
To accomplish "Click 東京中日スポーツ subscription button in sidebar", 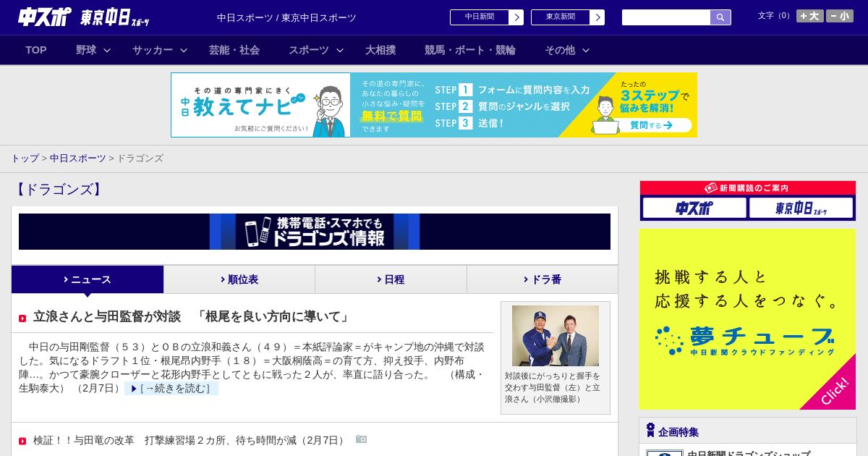I will point(801,208).
